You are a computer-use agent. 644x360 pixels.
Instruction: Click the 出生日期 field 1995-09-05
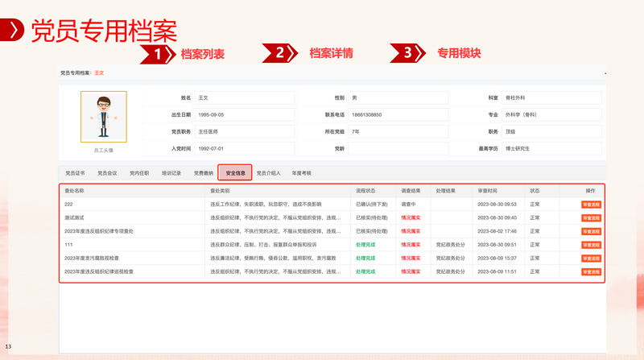tap(245, 114)
